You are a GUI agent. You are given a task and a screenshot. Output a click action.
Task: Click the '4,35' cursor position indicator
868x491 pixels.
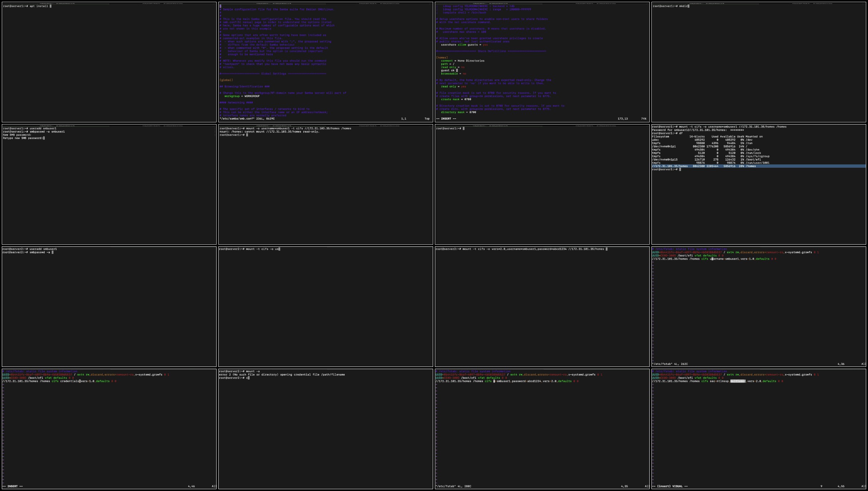click(x=625, y=486)
